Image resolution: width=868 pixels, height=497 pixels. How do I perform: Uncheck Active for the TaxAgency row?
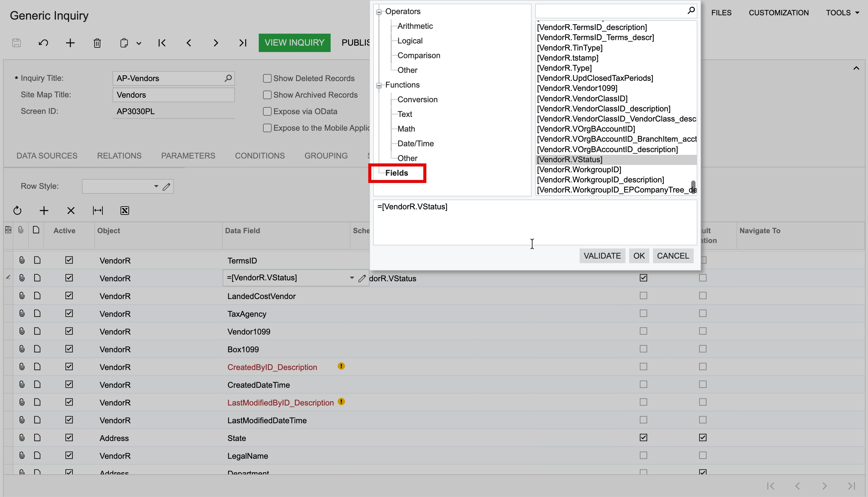(x=69, y=313)
